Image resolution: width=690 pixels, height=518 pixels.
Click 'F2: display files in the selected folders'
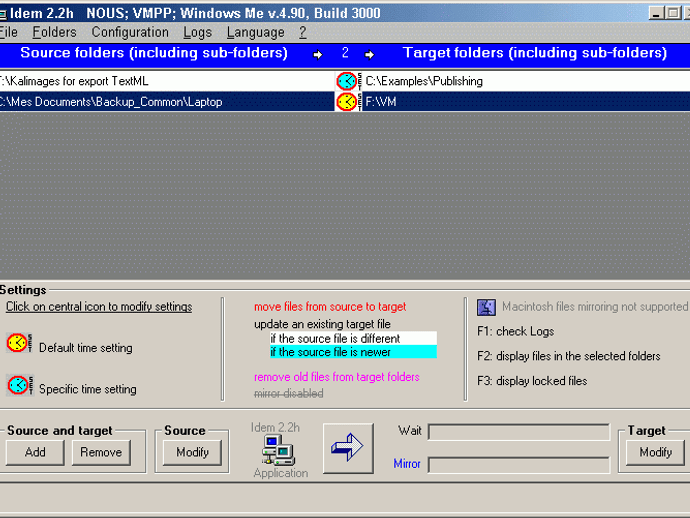pos(569,356)
